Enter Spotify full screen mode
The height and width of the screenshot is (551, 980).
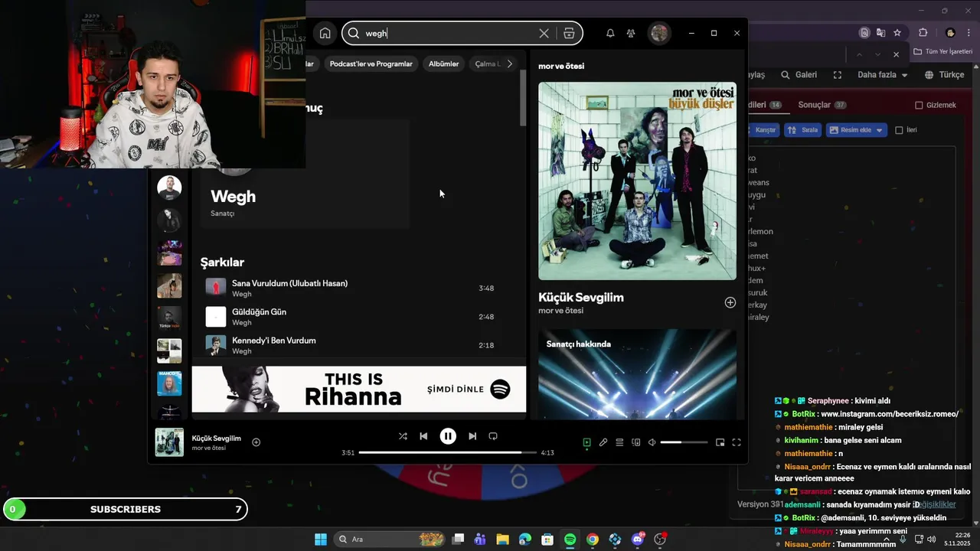pyautogui.click(x=737, y=442)
